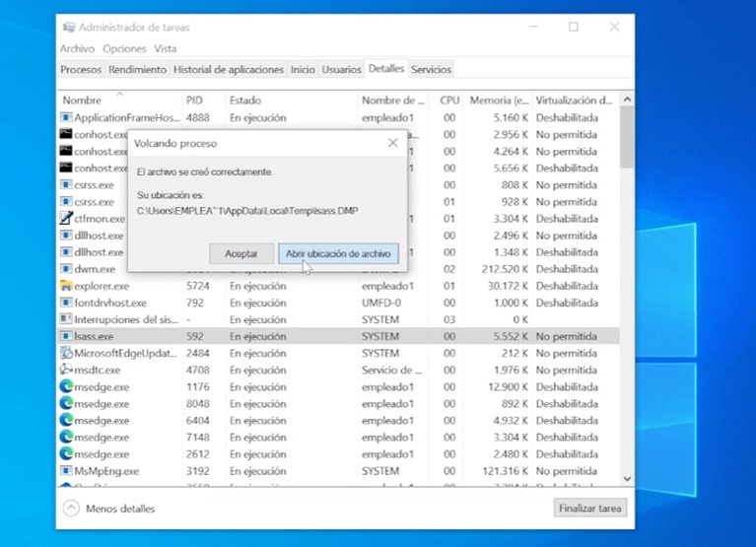Open the Vista menu
756x547 pixels.
coord(166,48)
